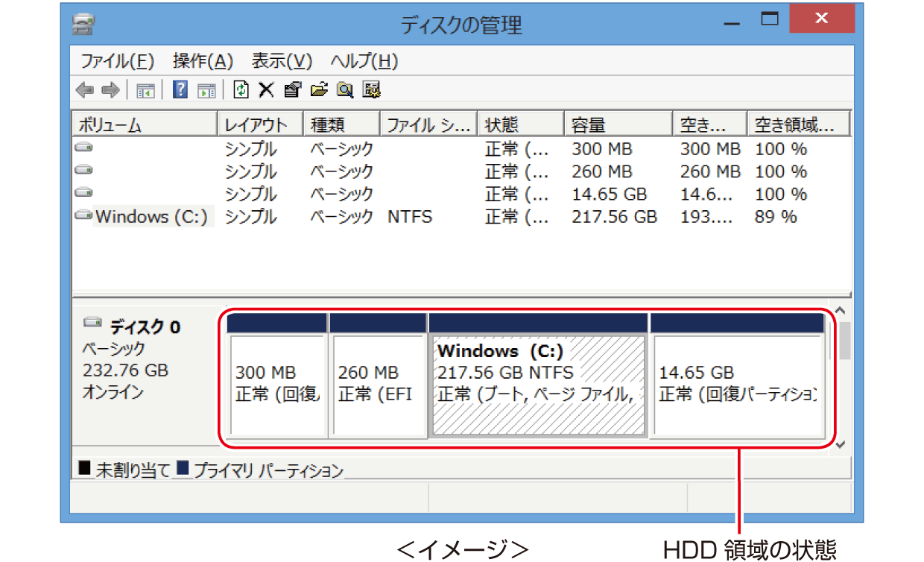Select the Windows (C:) 217.56 GB partition block
The height and width of the screenshot is (562, 924).
(538, 384)
